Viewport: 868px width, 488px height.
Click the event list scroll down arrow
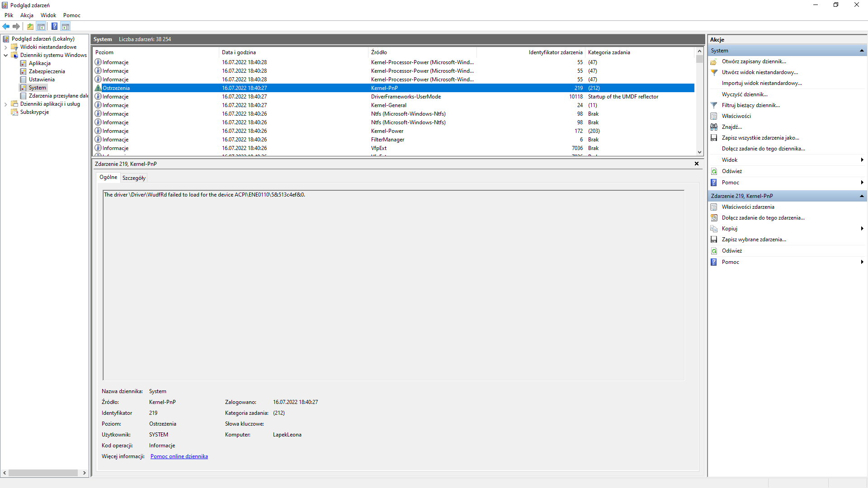(x=699, y=152)
